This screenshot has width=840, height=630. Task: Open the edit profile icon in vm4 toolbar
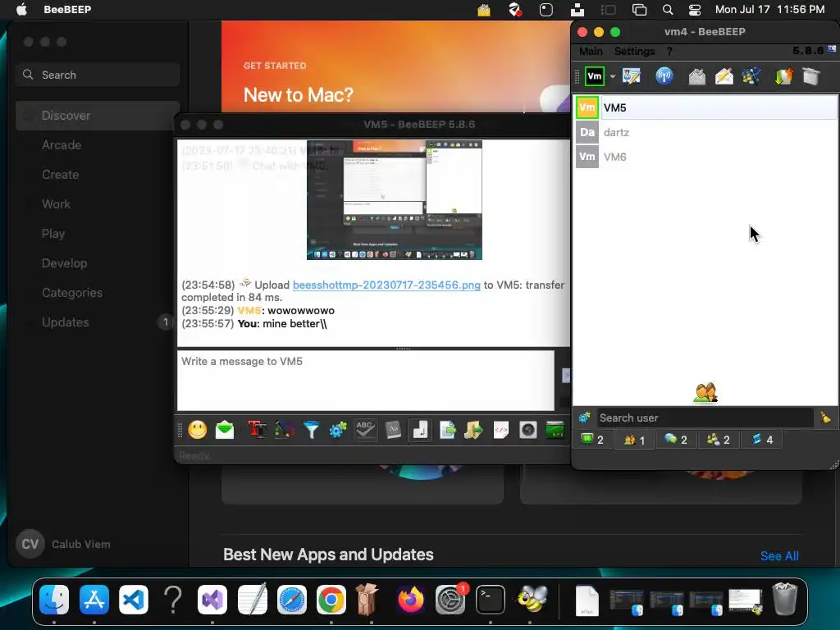632,76
